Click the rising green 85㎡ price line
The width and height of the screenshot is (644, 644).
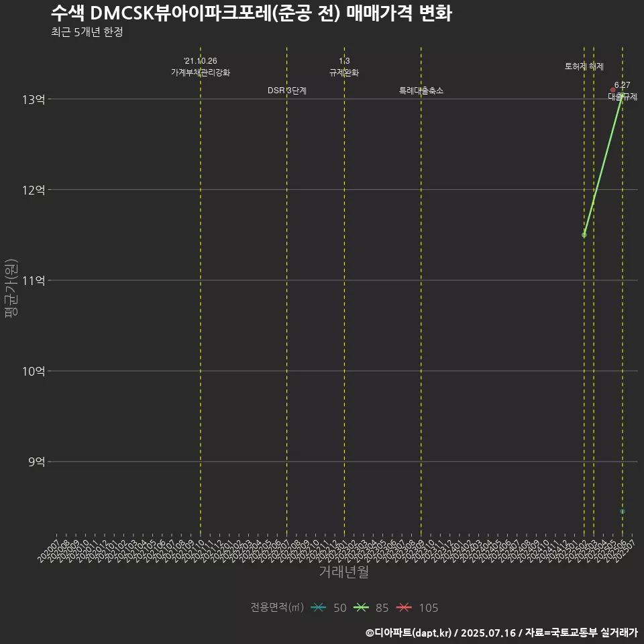pos(603,165)
